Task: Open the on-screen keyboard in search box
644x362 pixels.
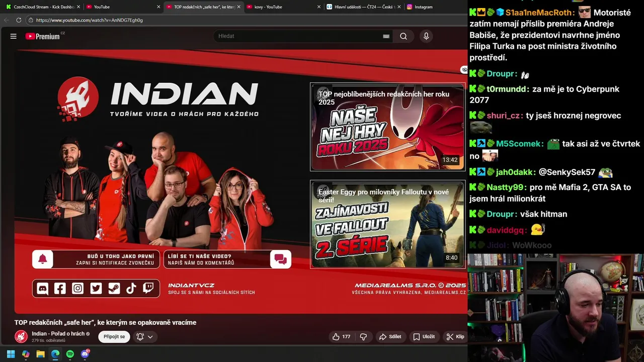Action: [x=386, y=36]
